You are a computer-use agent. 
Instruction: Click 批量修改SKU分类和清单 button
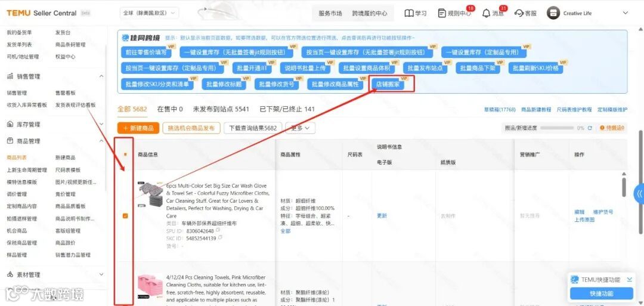click(x=157, y=84)
